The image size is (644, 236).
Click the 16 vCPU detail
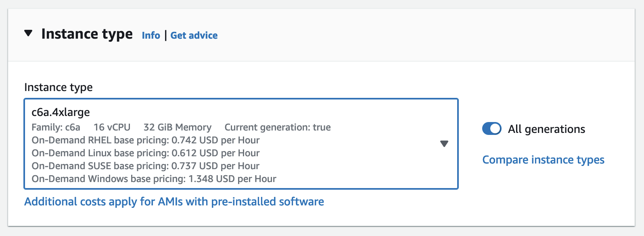pos(112,128)
